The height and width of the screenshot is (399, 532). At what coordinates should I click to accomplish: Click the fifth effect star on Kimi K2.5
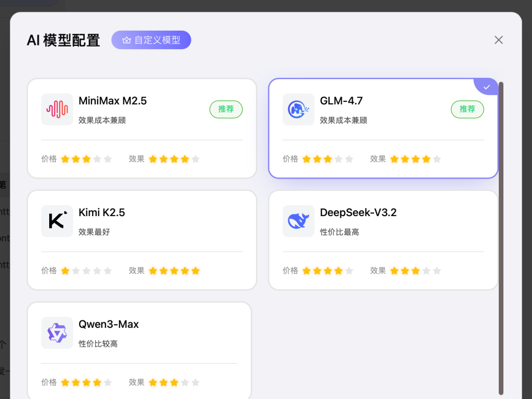196,271
